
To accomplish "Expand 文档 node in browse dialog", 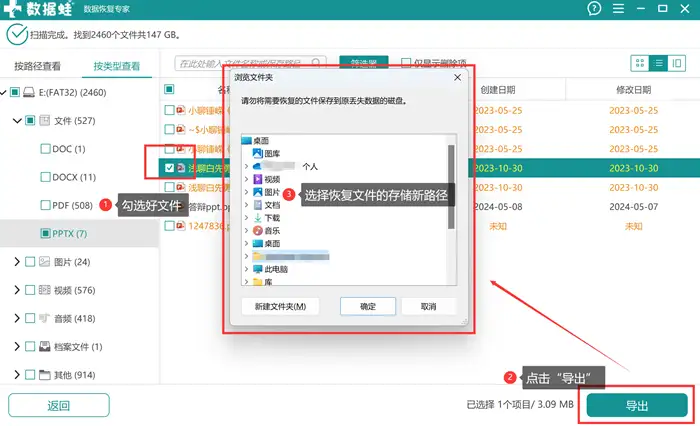I will point(246,205).
